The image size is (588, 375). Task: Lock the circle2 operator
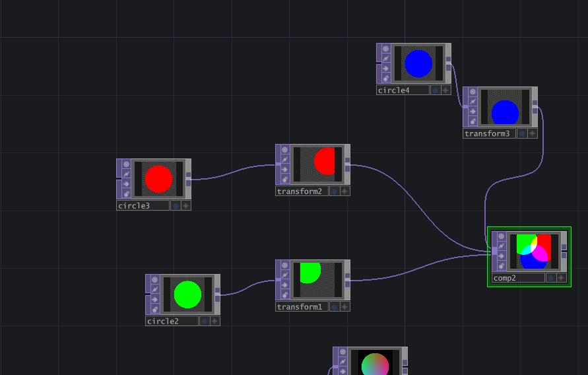(155, 310)
